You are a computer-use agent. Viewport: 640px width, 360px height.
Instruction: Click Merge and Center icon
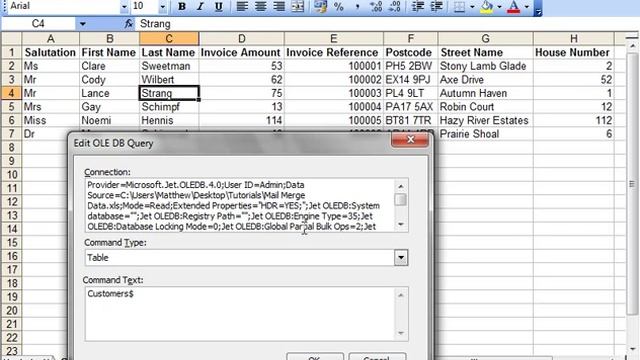[298, 7]
